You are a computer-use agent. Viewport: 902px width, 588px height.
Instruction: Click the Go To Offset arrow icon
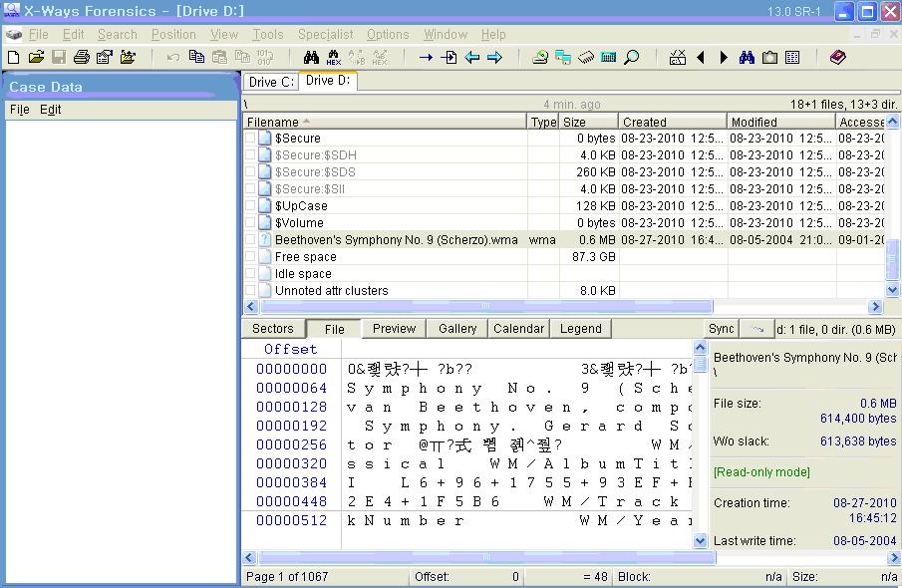(426, 57)
